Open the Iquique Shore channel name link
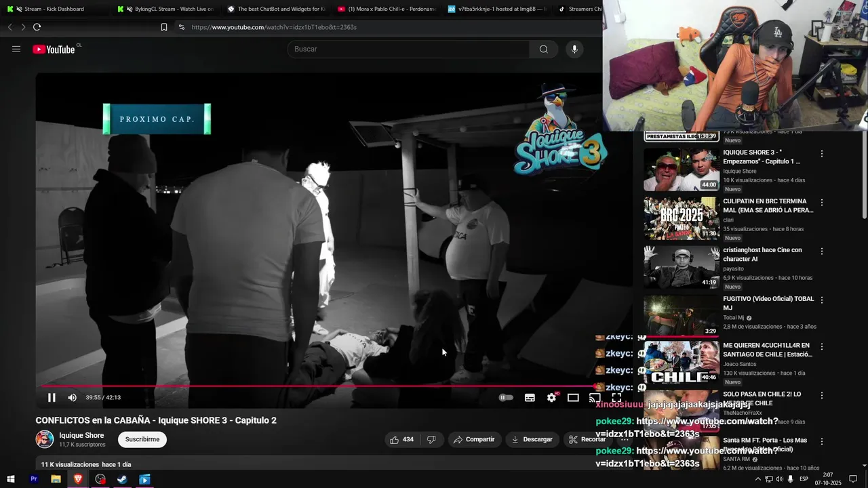 click(x=81, y=435)
